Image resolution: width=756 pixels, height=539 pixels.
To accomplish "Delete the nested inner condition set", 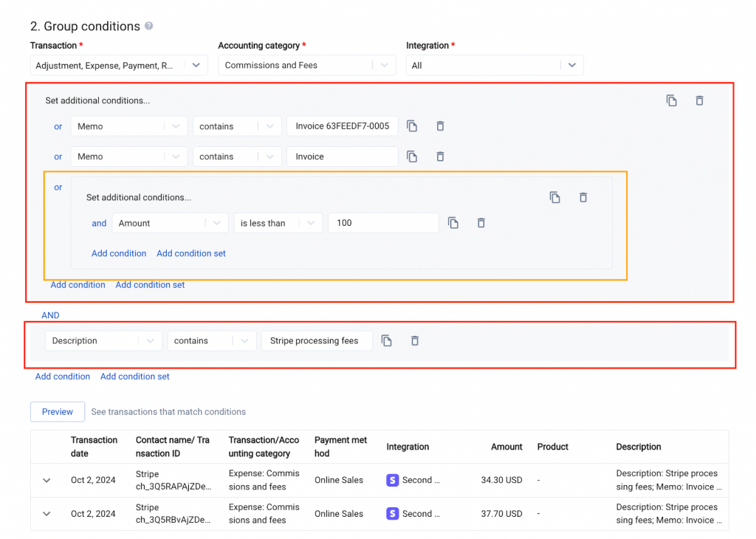I will [x=583, y=197].
